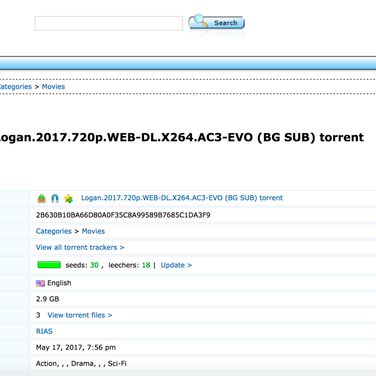Open the Logan.2017.720p torrent title link
Screen dimensions: 376x376
click(x=182, y=198)
